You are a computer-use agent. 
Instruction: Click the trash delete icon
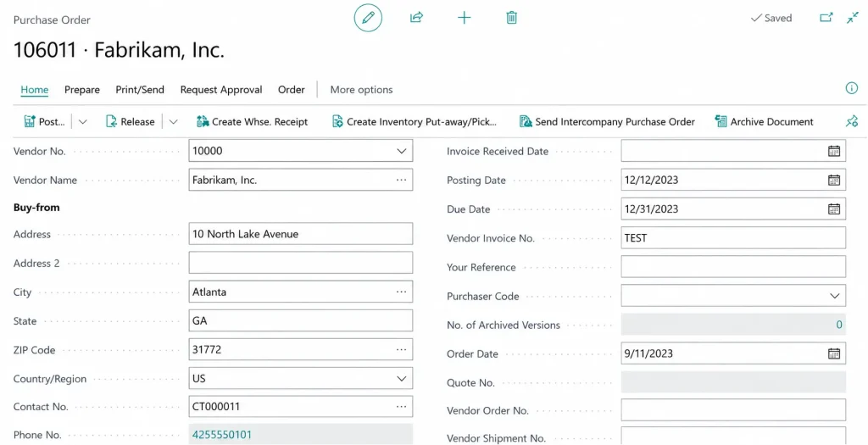(511, 18)
